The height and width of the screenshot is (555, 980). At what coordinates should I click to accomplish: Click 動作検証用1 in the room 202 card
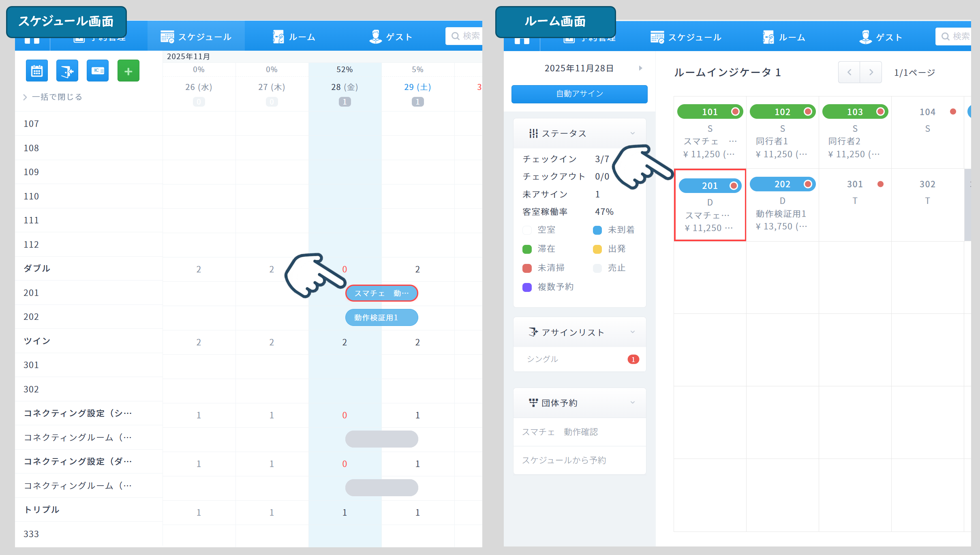781,214
